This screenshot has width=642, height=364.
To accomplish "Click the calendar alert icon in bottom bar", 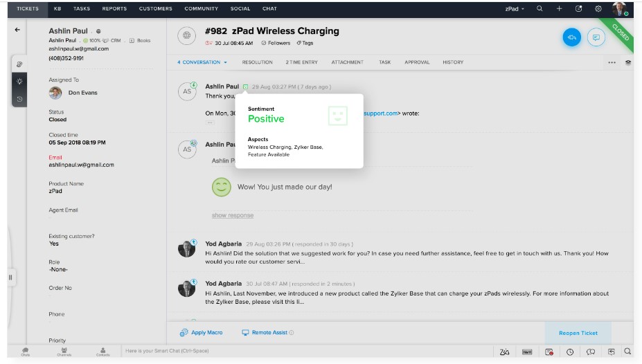I will (x=549, y=352).
